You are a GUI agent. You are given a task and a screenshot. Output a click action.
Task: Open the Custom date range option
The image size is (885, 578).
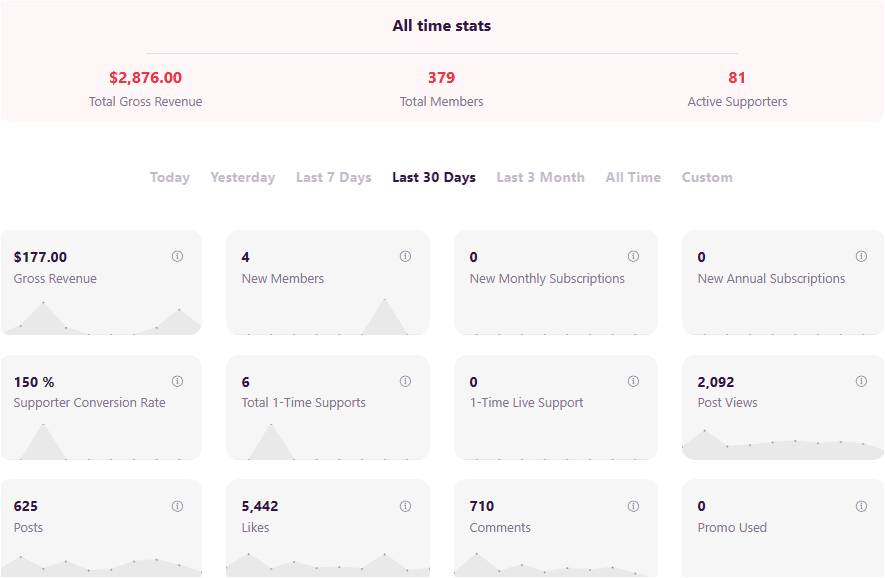pos(707,177)
